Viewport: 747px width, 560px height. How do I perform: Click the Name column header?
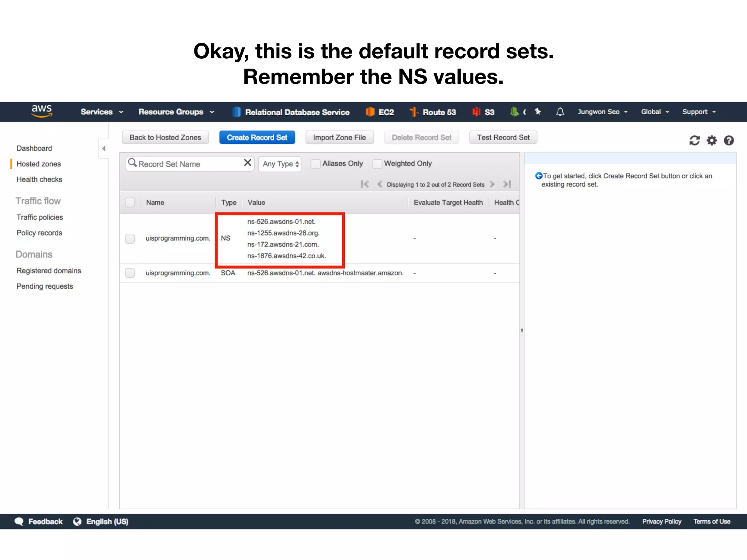point(155,202)
